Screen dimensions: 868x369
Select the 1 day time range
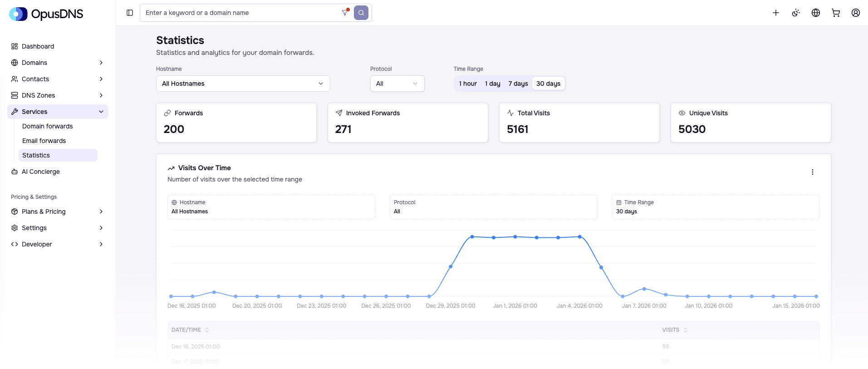tap(493, 84)
